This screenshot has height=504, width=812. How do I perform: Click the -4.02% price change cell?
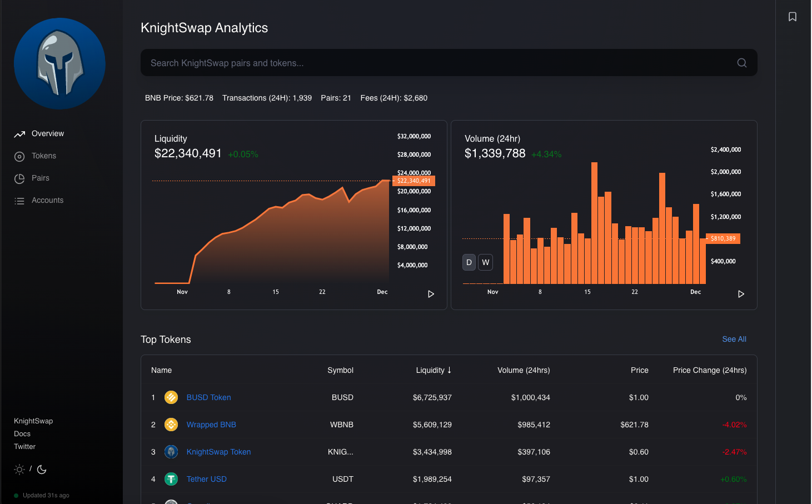[x=734, y=425]
